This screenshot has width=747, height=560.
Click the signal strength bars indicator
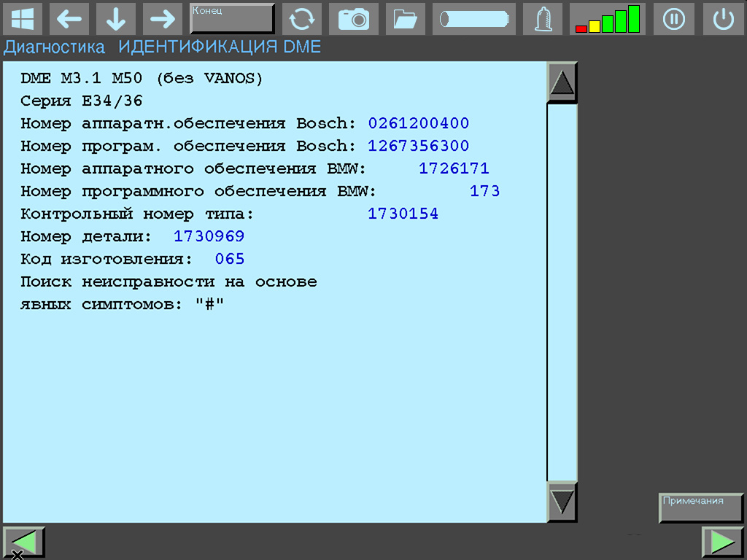coord(608,19)
